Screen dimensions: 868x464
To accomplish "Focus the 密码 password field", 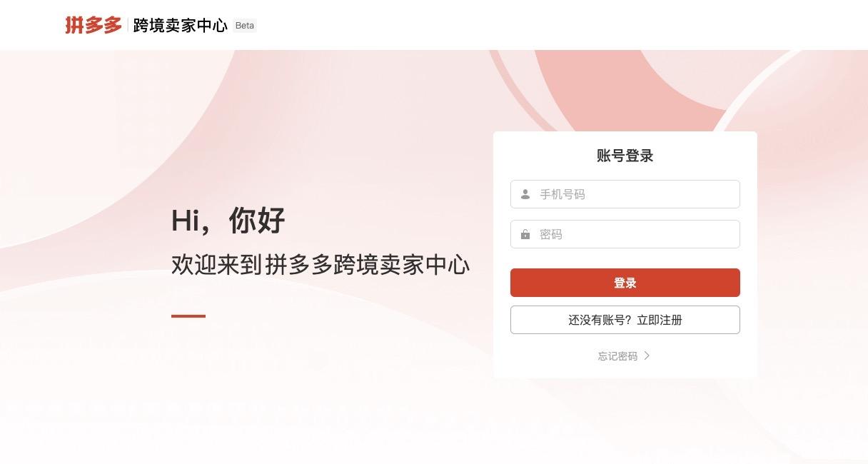I will pos(625,234).
